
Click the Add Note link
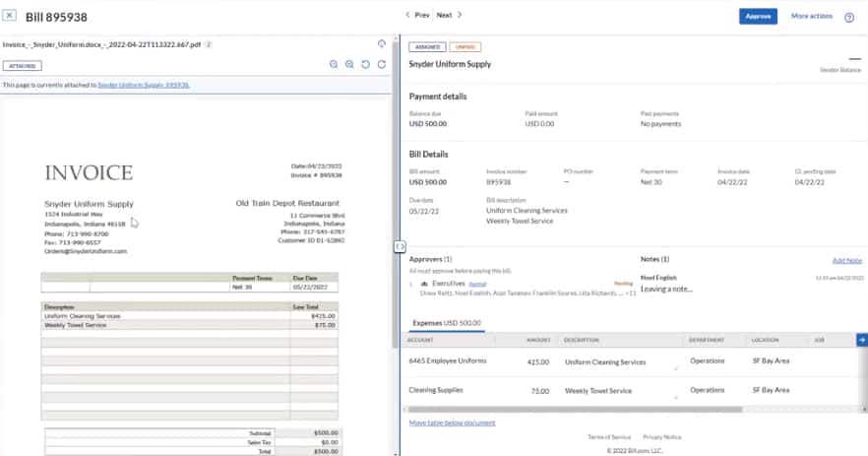pos(847,260)
